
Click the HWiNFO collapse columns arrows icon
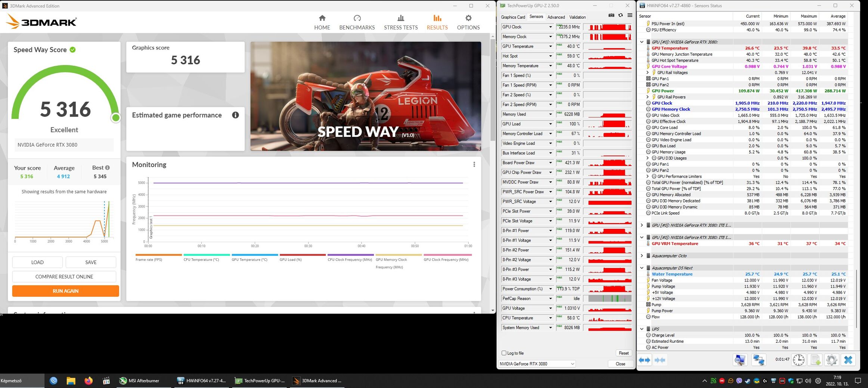point(660,360)
